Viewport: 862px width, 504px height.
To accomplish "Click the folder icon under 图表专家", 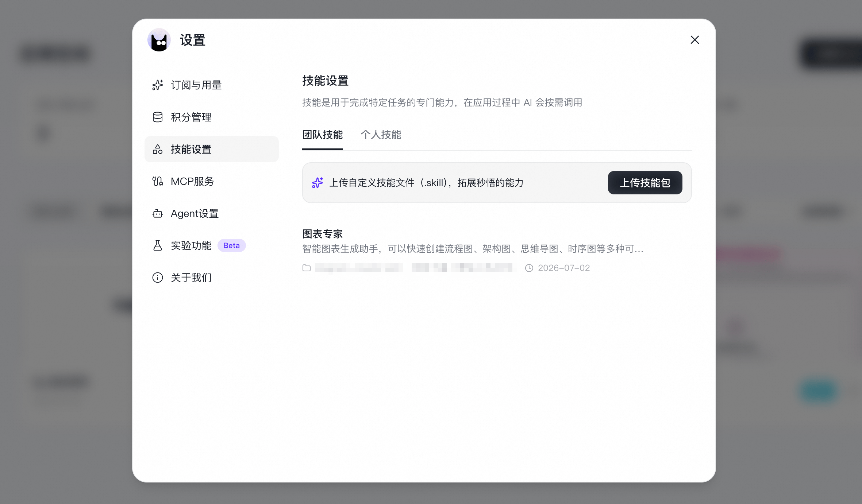I will pos(307,268).
